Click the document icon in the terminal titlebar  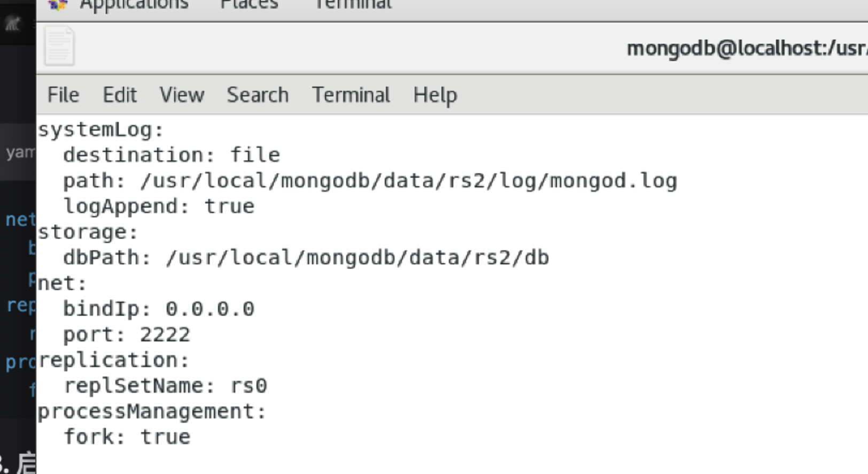[59, 46]
